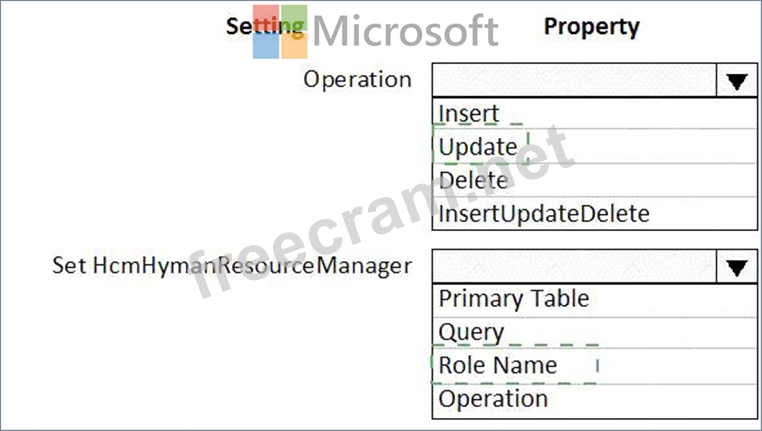Click the Operation setting label
Viewport: 762px width, 431px height.
[357, 80]
